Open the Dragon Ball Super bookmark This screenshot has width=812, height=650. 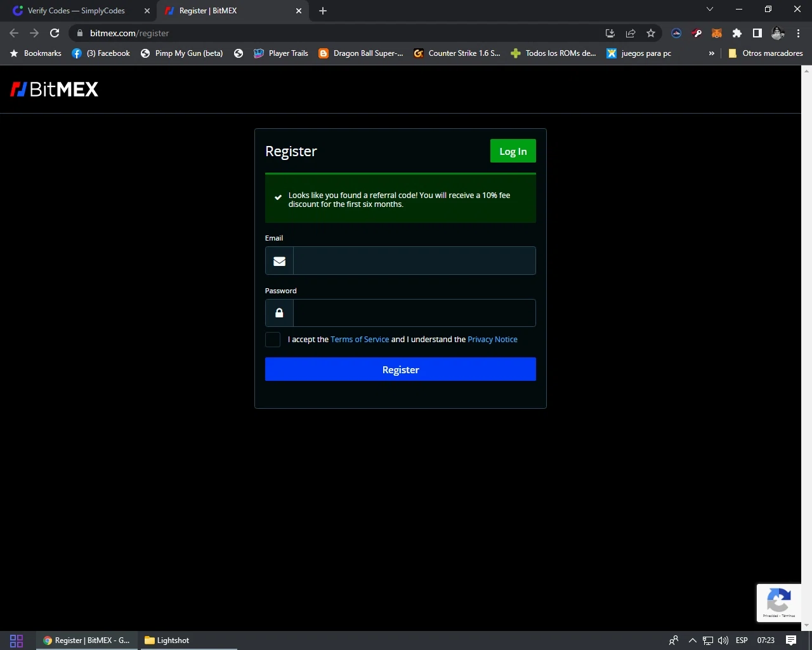coord(361,53)
